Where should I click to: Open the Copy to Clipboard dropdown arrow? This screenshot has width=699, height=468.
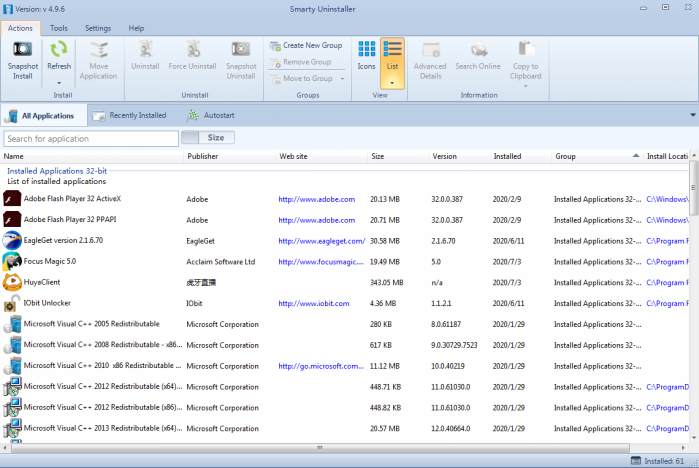tap(526, 86)
